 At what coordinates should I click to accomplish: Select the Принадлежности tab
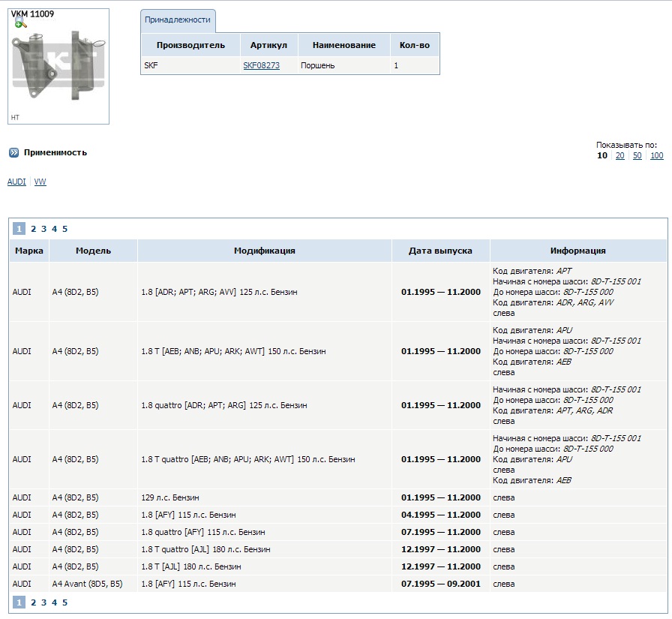178,20
